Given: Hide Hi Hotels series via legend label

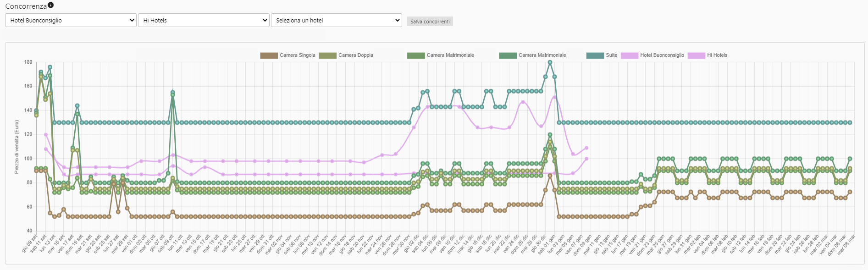Looking at the screenshot, I should tap(717, 55).
